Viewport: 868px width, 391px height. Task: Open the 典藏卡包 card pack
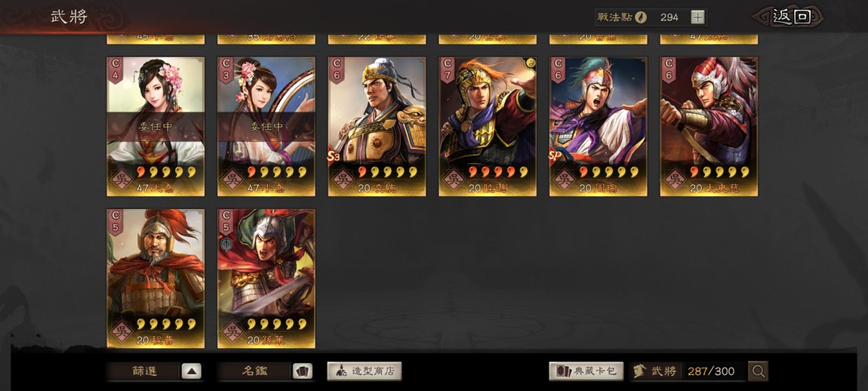(x=586, y=371)
